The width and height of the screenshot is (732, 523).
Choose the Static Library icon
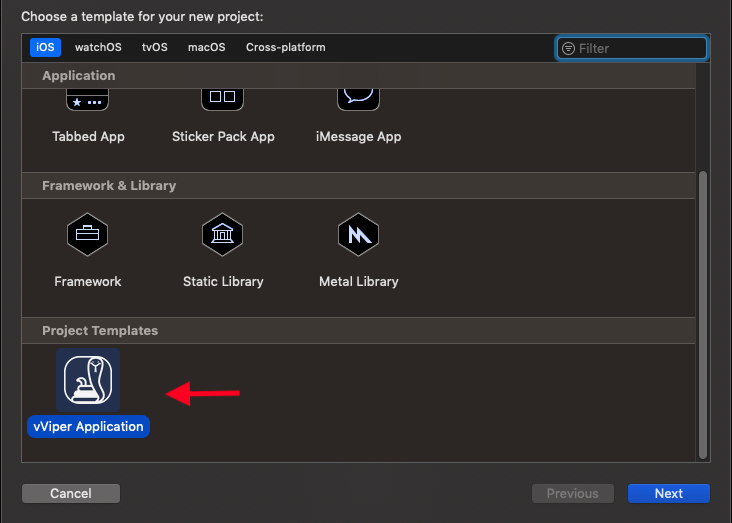coord(223,236)
